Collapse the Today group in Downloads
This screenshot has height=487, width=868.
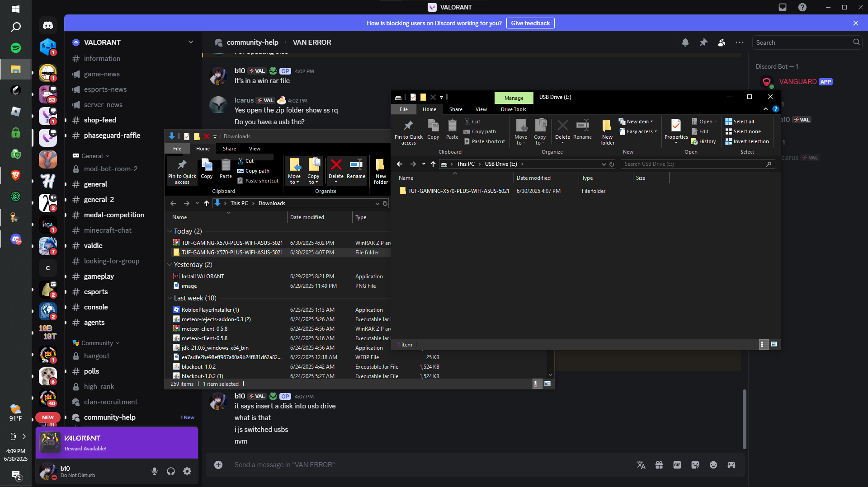170,231
